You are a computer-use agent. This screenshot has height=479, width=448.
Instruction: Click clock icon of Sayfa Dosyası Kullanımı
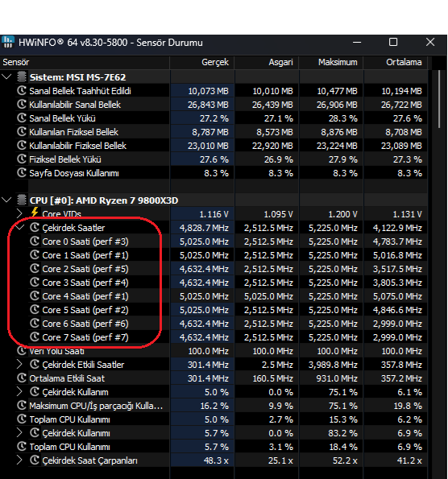coord(22,173)
